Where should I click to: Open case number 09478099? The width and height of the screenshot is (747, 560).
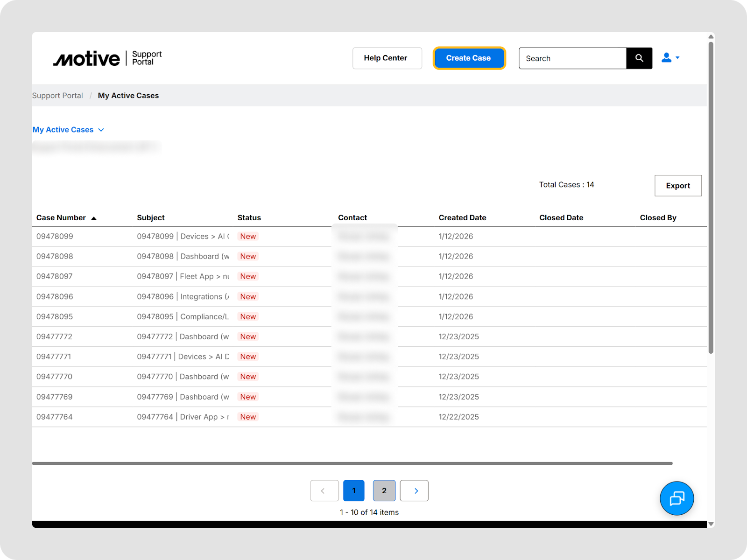coord(55,237)
